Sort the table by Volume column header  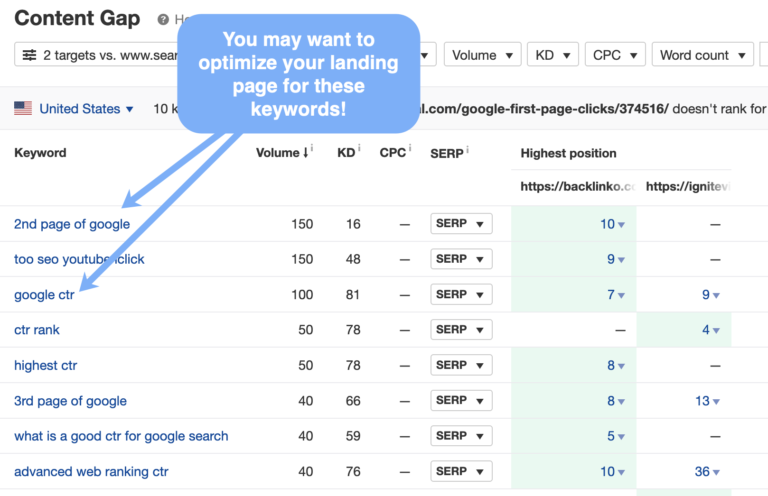pyautogui.click(x=280, y=153)
